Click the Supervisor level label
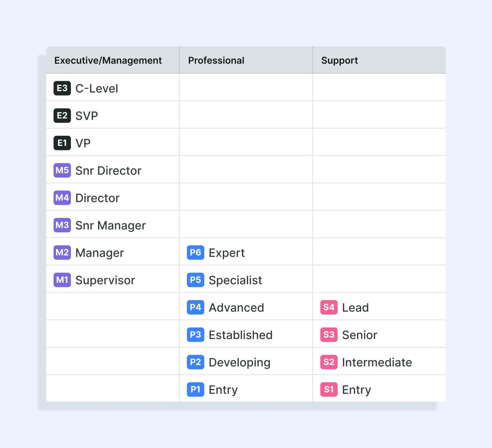 click(105, 280)
